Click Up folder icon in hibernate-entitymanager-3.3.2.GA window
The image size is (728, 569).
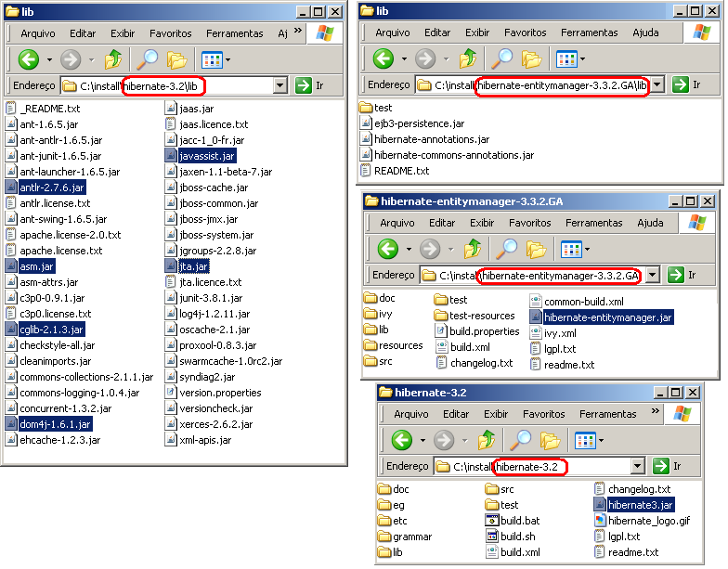[x=472, y=249]
